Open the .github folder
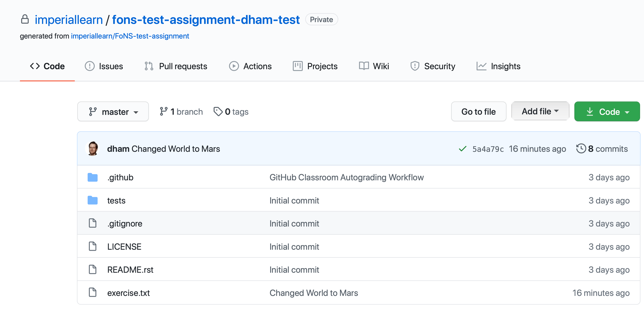 point(120,177)
